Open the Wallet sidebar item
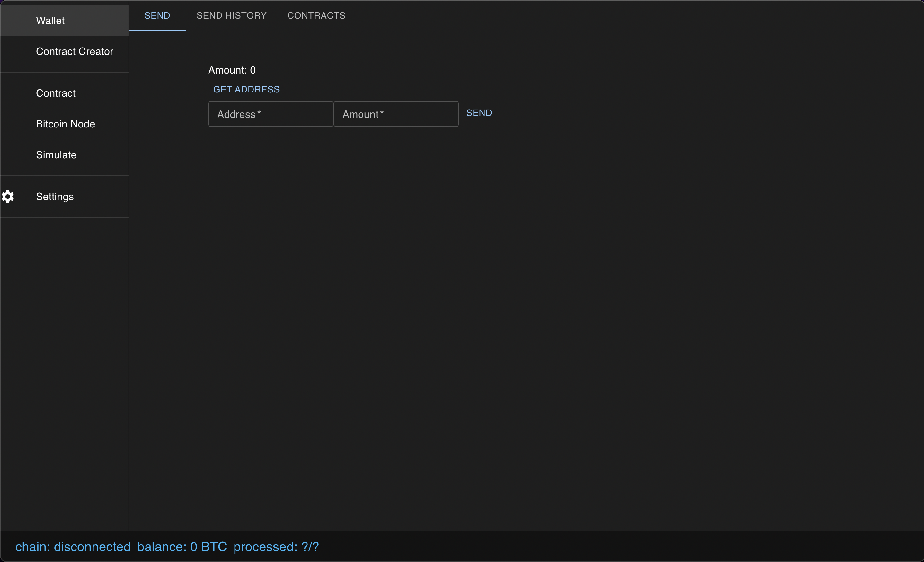 65,21
